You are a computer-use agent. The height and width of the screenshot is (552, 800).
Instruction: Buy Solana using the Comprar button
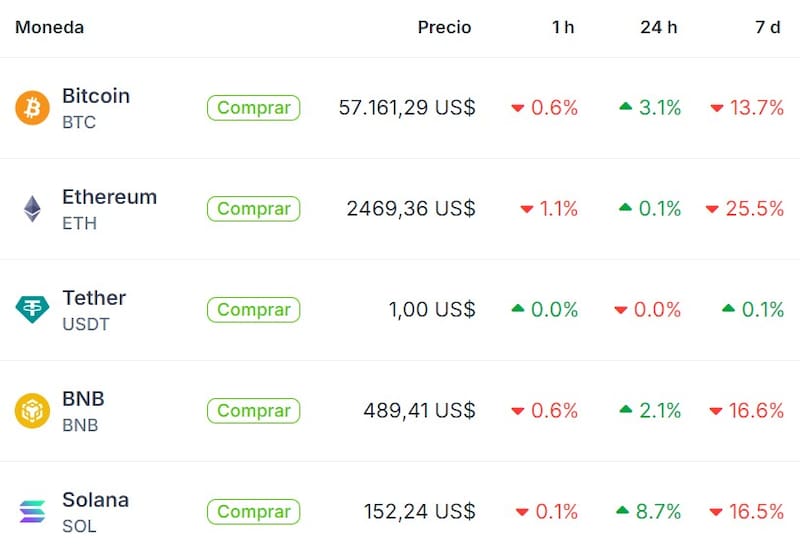(x=254, y=512)
